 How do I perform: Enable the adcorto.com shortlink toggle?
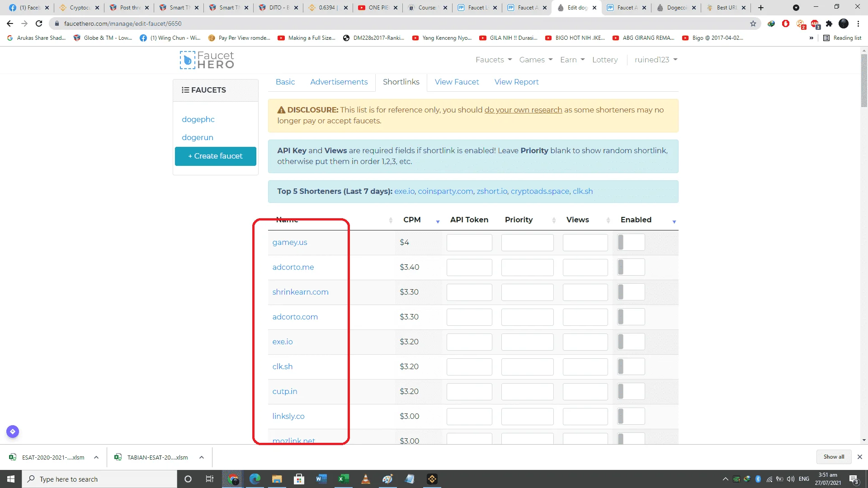(x=631, y=317)
